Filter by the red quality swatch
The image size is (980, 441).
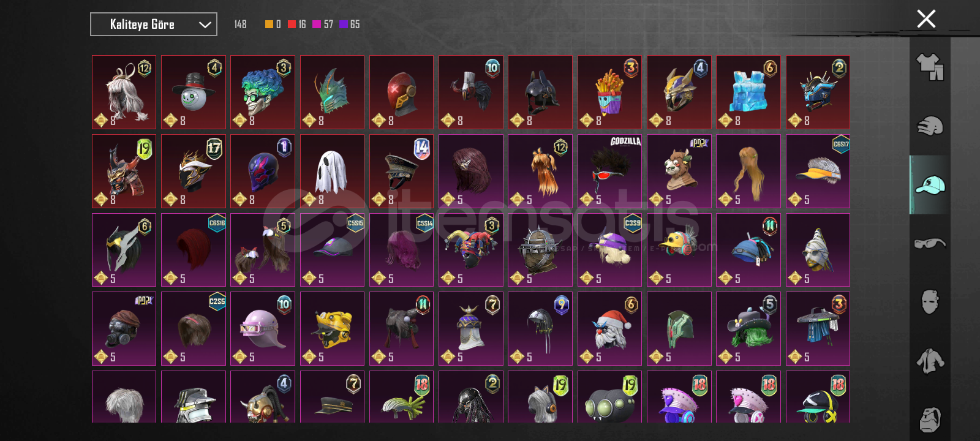point(292,24)
